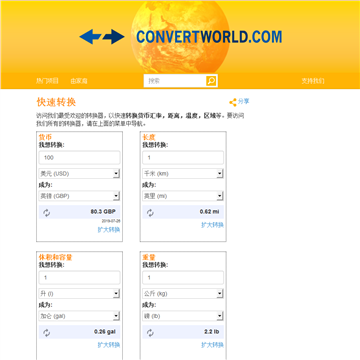Click 扩大转换 link in length box

(212, 225)
